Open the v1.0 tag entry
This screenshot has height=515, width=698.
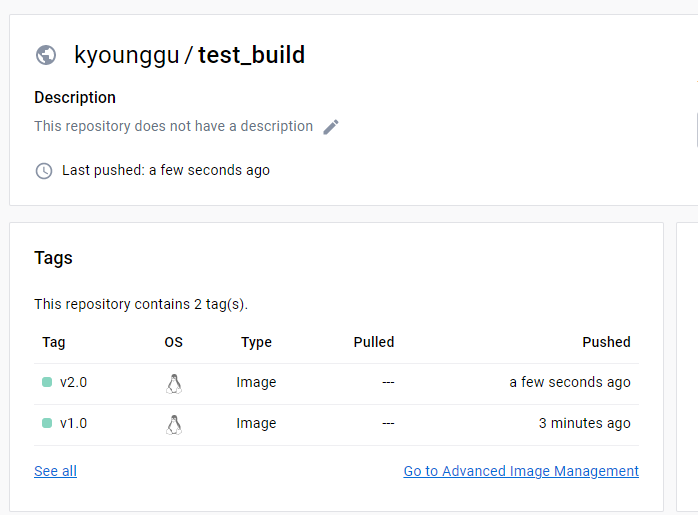coord(73,423)
